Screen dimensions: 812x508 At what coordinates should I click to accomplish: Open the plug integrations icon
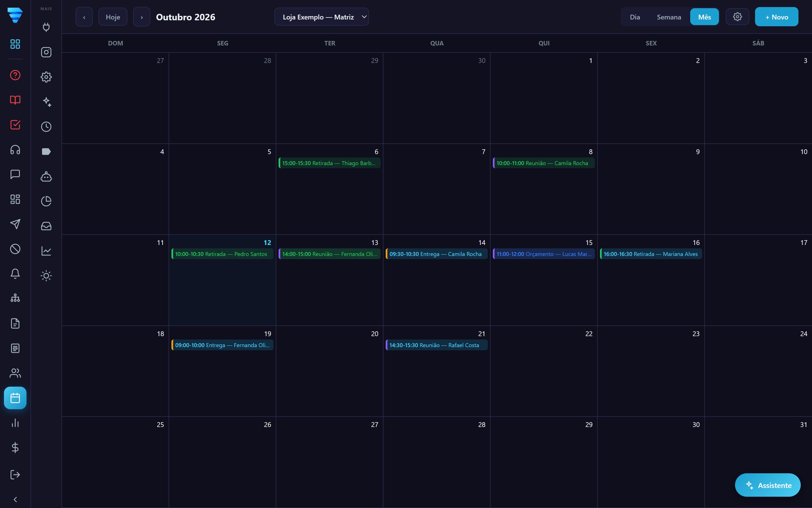pos(46,27)
